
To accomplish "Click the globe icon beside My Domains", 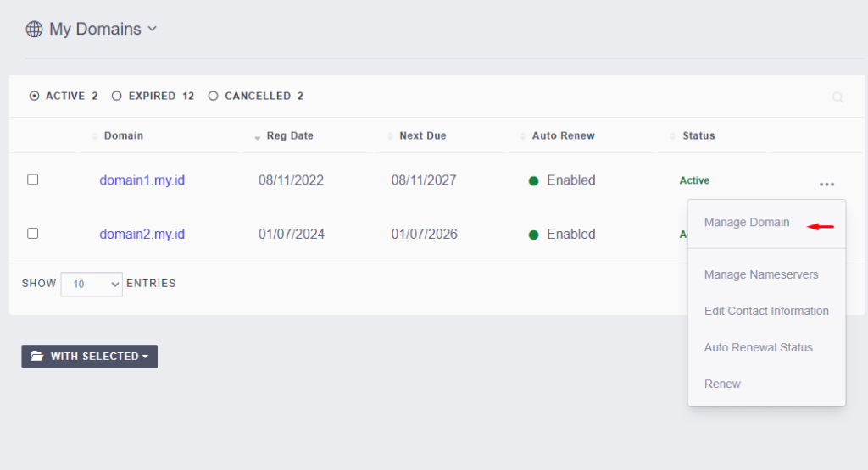I will 34,29.
